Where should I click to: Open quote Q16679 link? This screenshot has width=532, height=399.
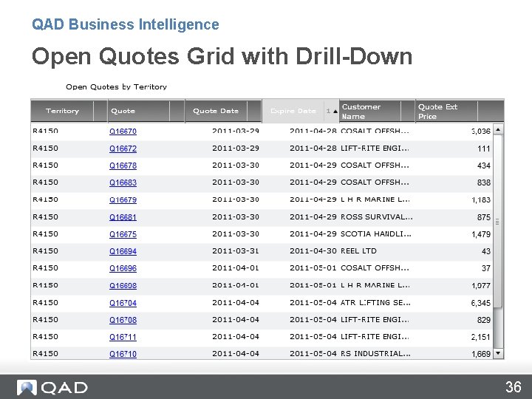pos(123,199)
